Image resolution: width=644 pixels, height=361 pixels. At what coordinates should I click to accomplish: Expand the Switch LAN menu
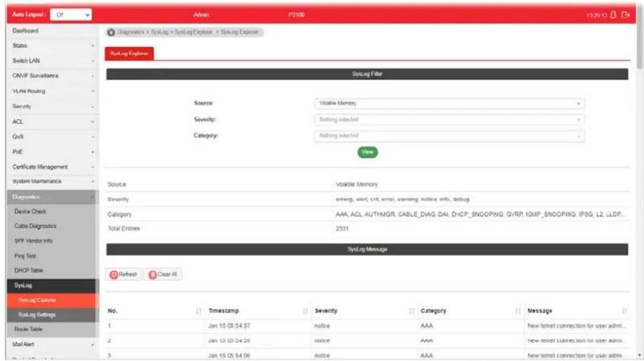click(x=52, y=61)
